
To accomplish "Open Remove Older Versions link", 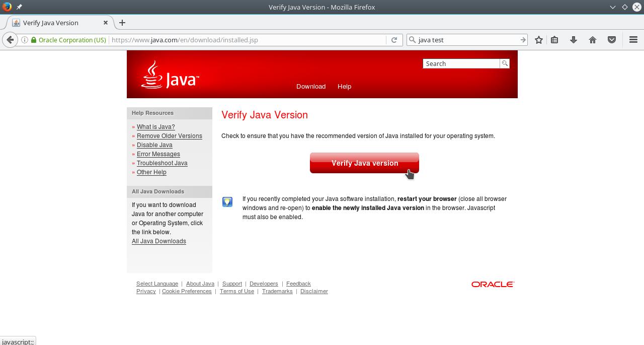I will (x=170, y=136).
